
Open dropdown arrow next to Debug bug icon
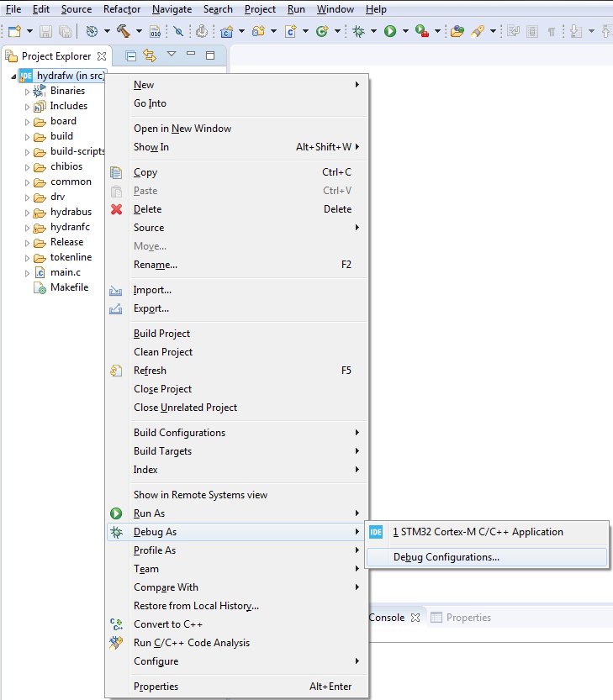[373, 31]
